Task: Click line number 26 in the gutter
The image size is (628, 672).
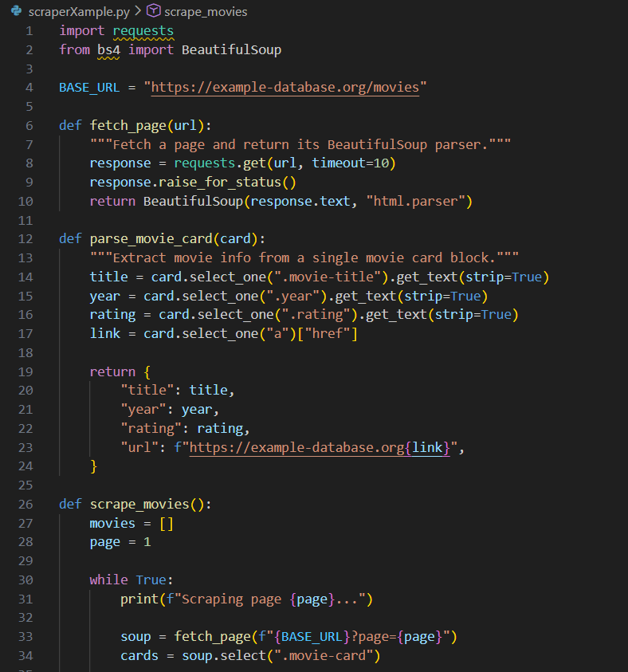Action: pyautogui.click(x=29, y=505)
